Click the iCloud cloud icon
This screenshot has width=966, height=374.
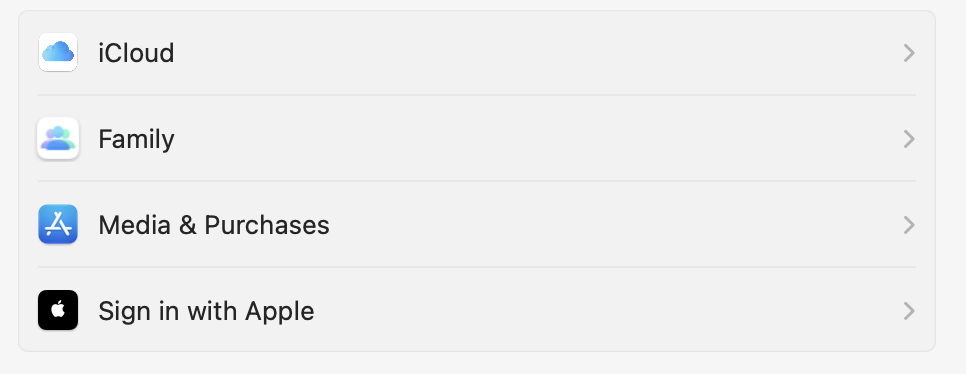click(58, 52)
